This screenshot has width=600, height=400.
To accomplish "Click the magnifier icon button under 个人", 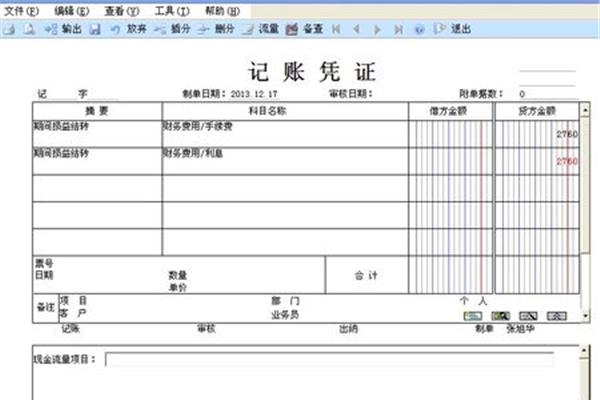I will coord(501,316).
